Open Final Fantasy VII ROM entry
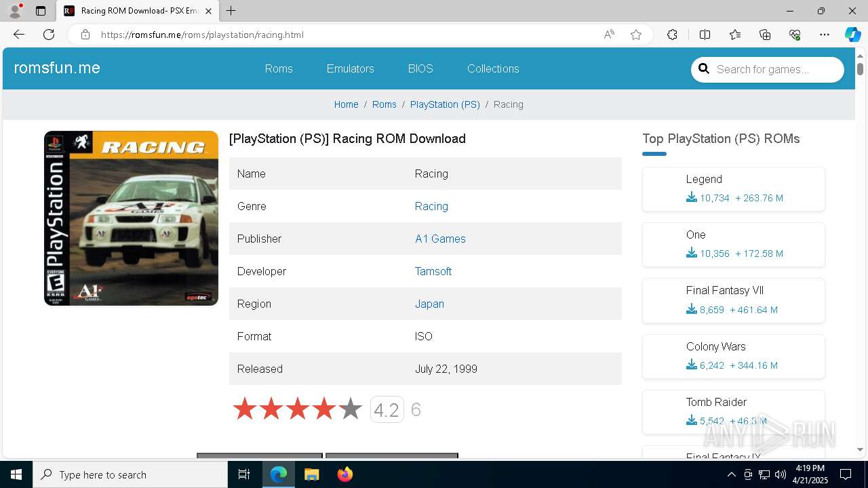Viewport: 868px width, 488px height. tap(724, 290)
